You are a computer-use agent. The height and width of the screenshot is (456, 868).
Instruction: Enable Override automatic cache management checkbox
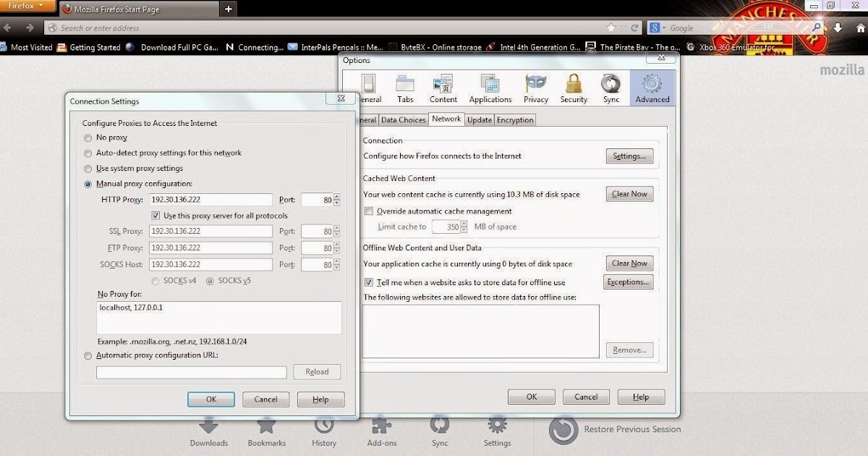tap(370, 211)
